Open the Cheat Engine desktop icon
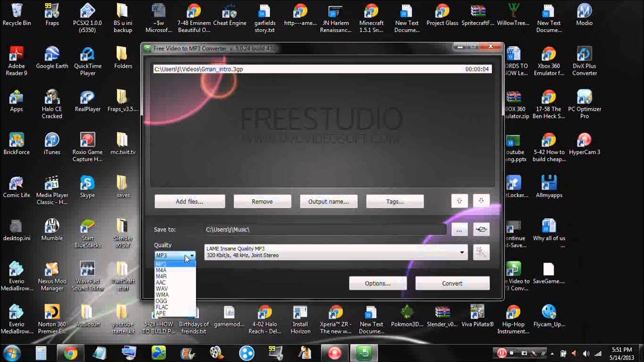The width and height of the screenshot is (644, 362). point(229,15)
